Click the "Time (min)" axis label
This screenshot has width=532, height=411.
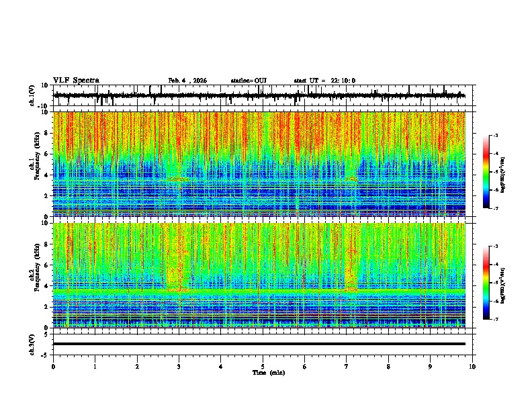click(269, 373)
